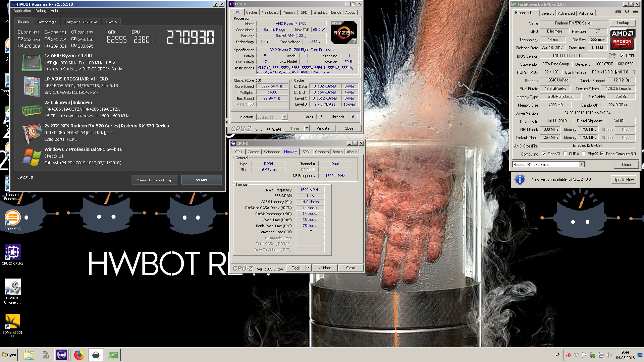The width and height of the screenshot is (644, 362).
Task: Take a GPU-Z screenshot with camera icon
Action: (x=618, y=12)
